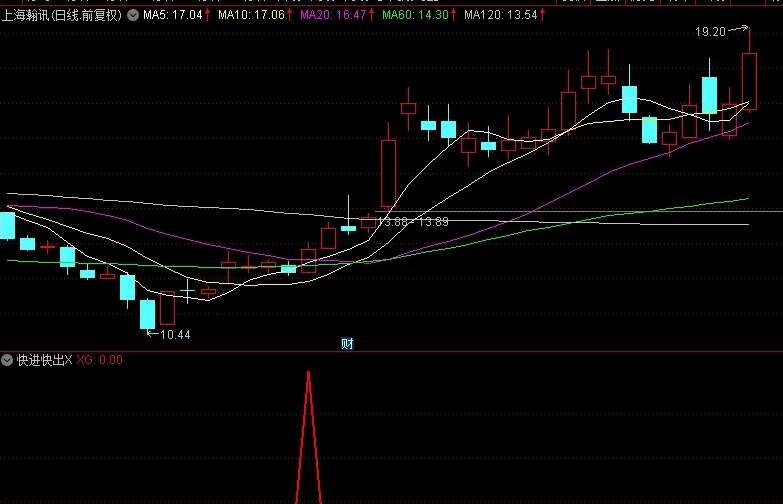Select the last candlestick below 19.20 label
The width and height of the screenshot is (783, 504).
(x=749, y=81)
